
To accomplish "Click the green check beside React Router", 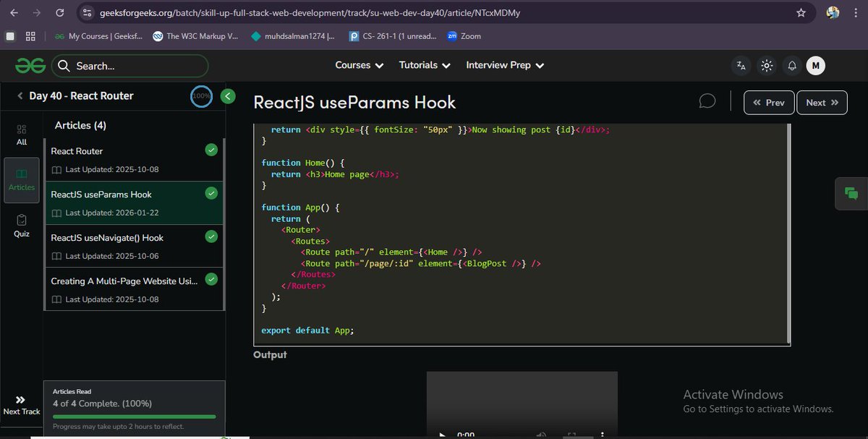I will tap(211, 150).
